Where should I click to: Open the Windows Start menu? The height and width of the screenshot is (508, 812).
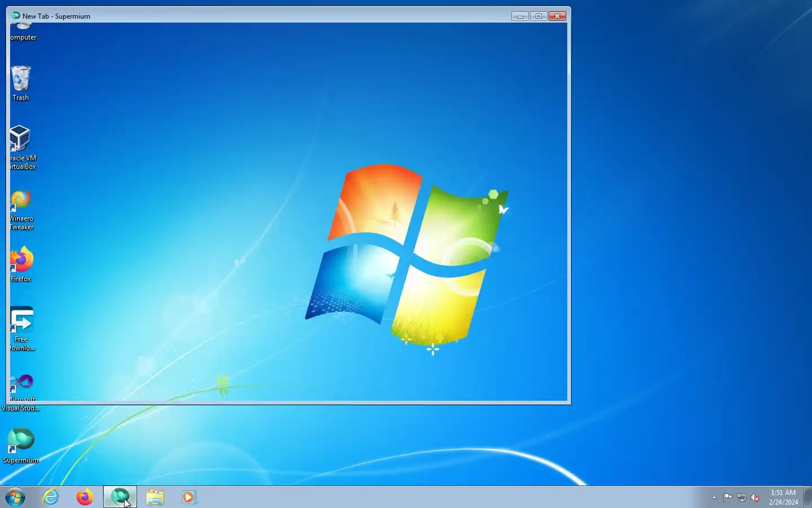tap(15, 497)
